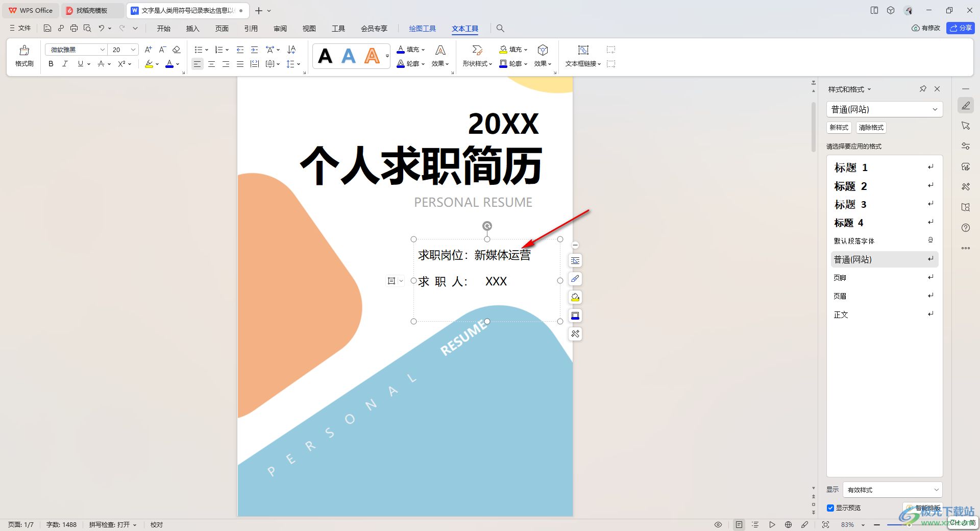
Task: Click the 新样式 button
Action: click(839, 128)
